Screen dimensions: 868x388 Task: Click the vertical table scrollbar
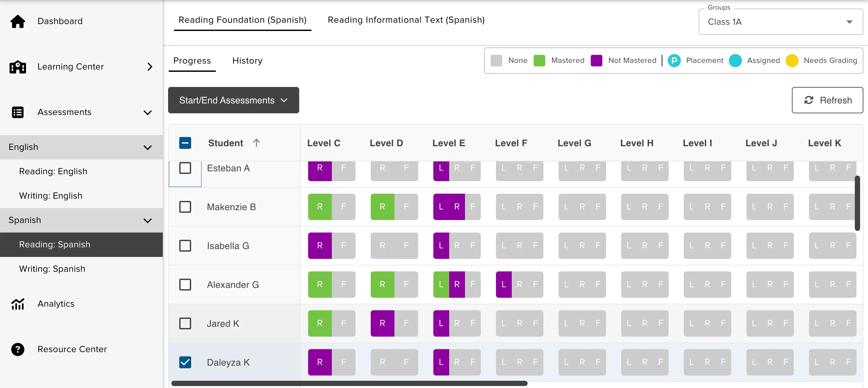click(857, 203)
